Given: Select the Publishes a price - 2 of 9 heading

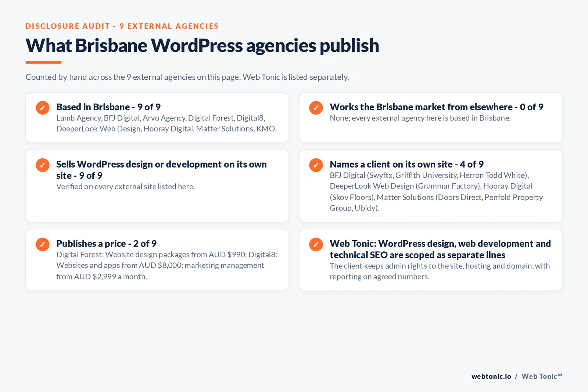Looking at the screenshot, I should (x=107, y=244).
